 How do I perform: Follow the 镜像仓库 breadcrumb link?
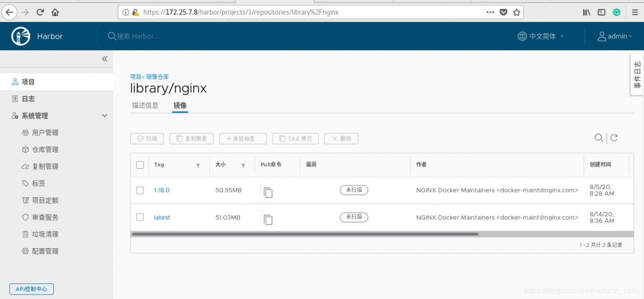click(x=156, y=77)
